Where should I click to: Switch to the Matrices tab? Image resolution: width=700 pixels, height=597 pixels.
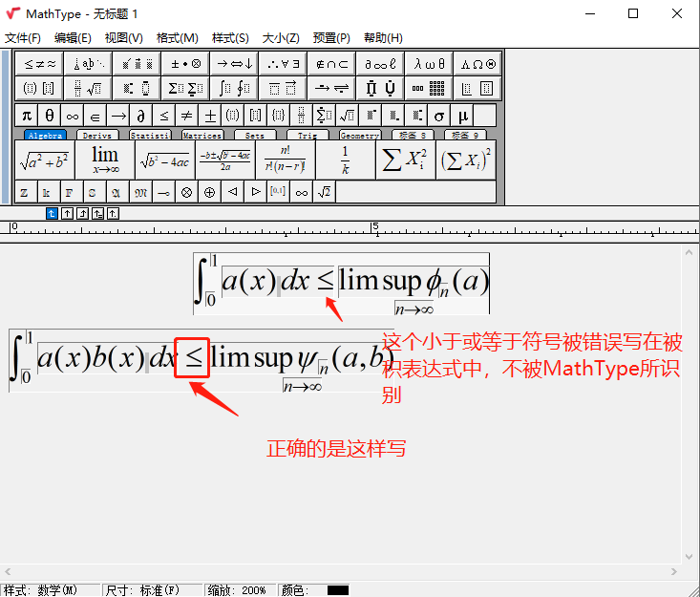(x=202, y=135)
